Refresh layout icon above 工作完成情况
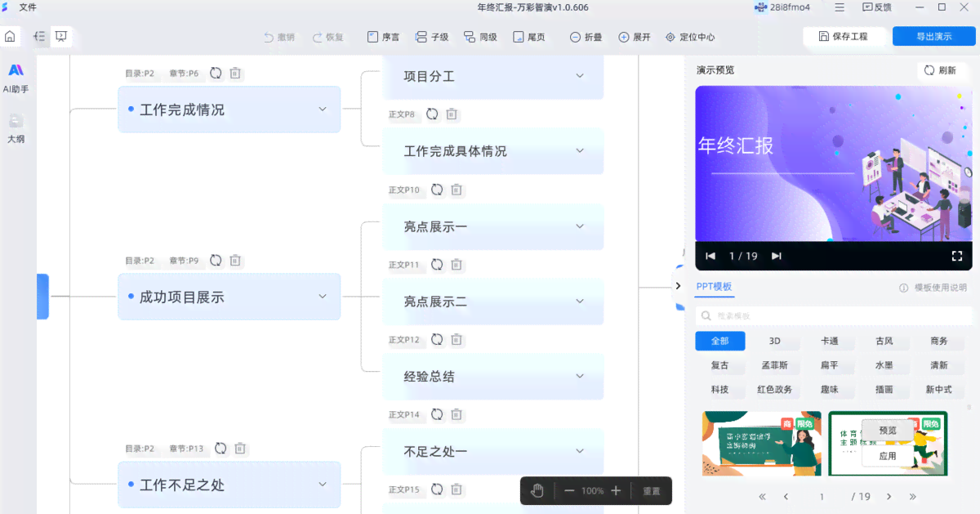980x514 pixels. tap(216, 73)
